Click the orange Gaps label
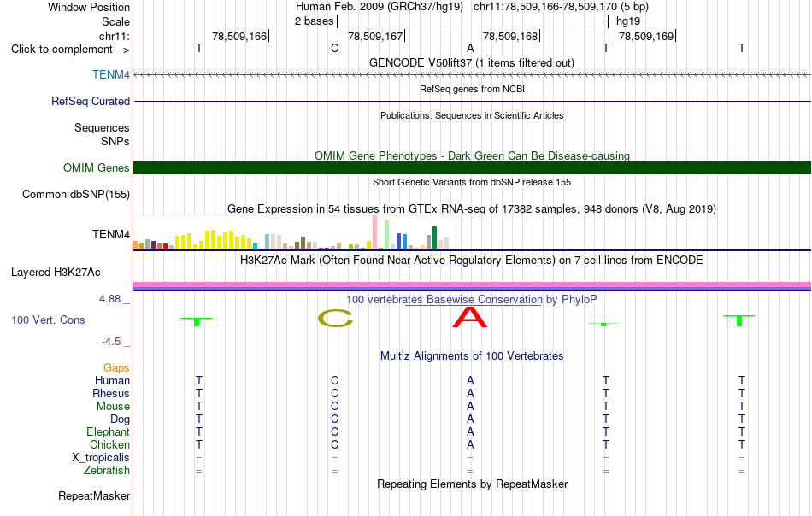The image size is (812, 516). (116, 367)
